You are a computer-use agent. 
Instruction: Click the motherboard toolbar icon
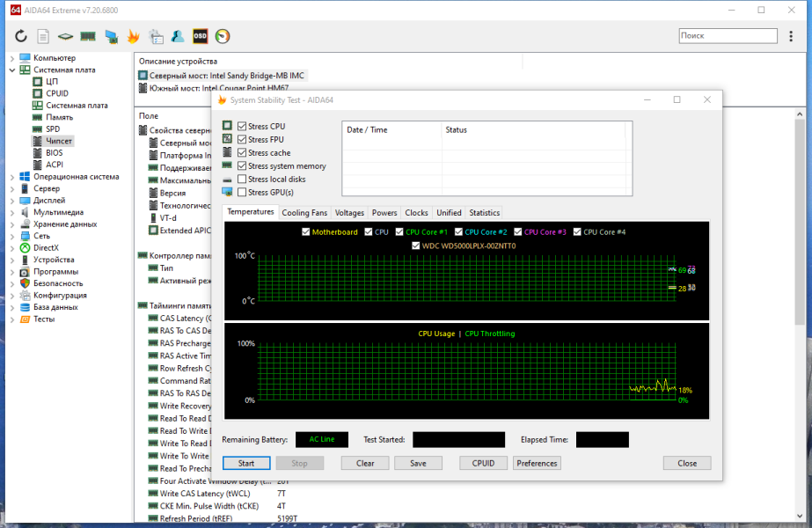(65, 36)
